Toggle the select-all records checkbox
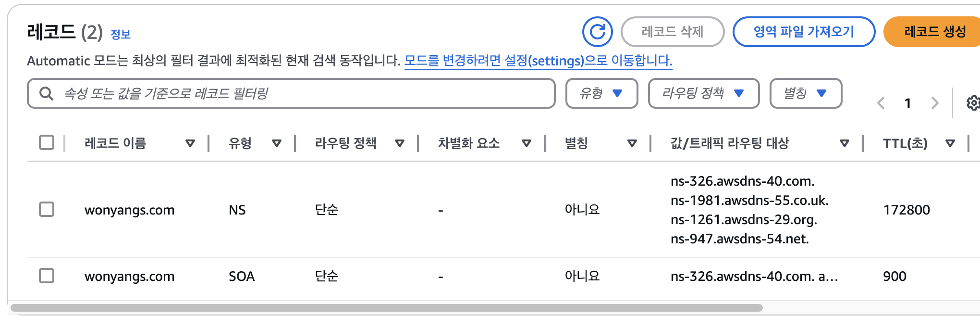The height and width of the screenshot is (329, 980). (46, 142)
